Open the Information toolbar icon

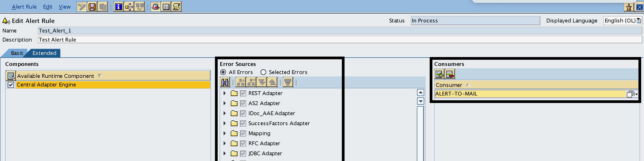119,6
